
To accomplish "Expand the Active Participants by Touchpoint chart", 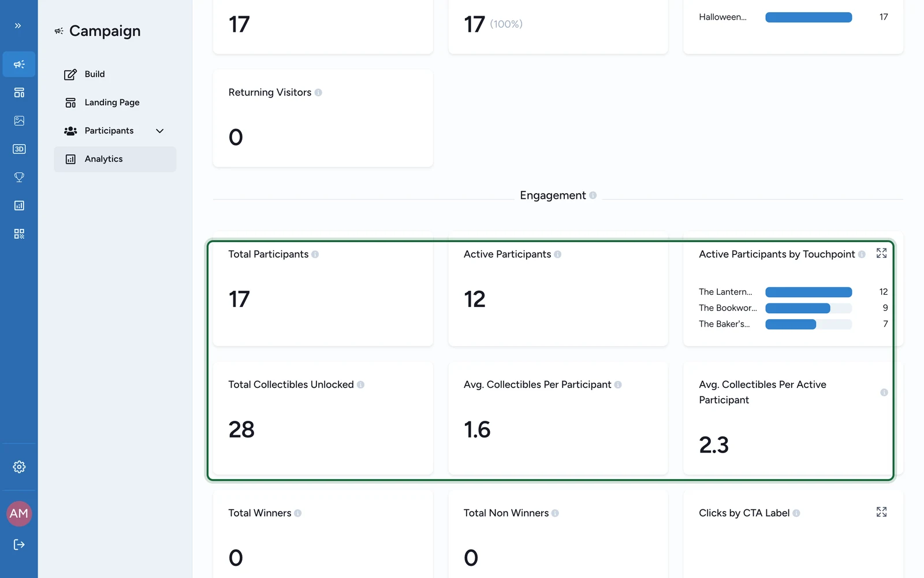I will pyautogui.click(x=881, y=253).
